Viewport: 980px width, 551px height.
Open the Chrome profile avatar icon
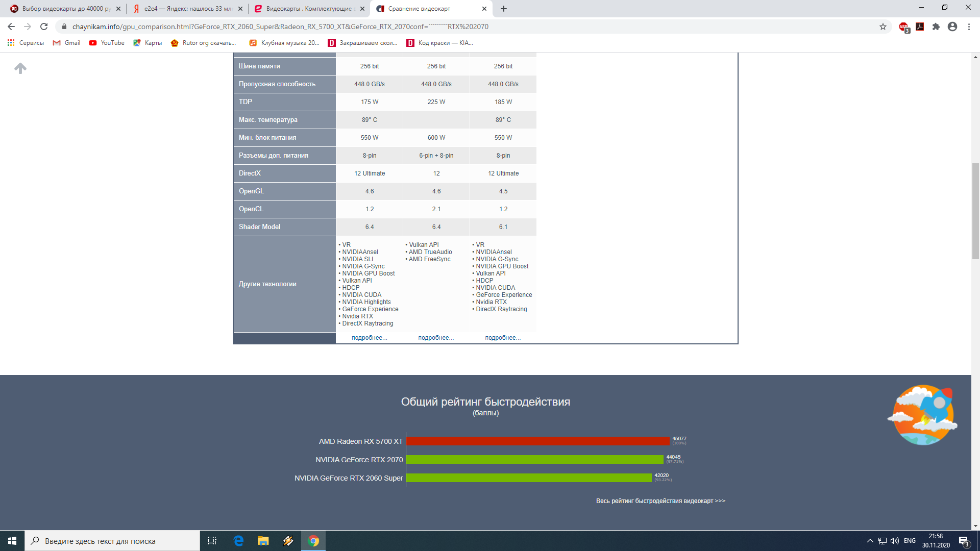[952, 27]
